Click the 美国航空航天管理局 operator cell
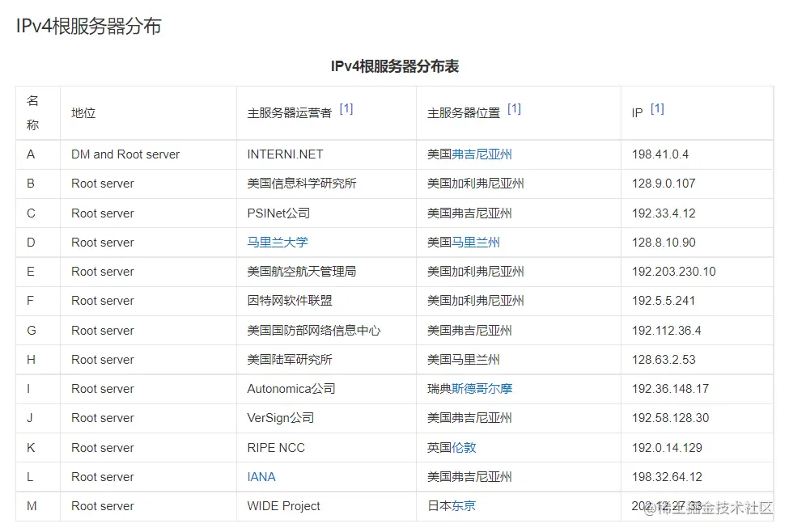The height and width of the screenshot is (532, 789). [x=327, y=272]
